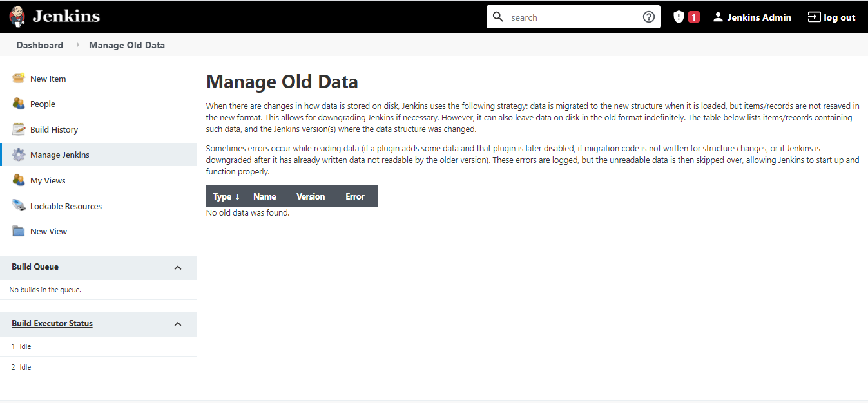Open Jenkins Admin user profile
The height and width of the screenshot is (403, 868).
(752, 17)
